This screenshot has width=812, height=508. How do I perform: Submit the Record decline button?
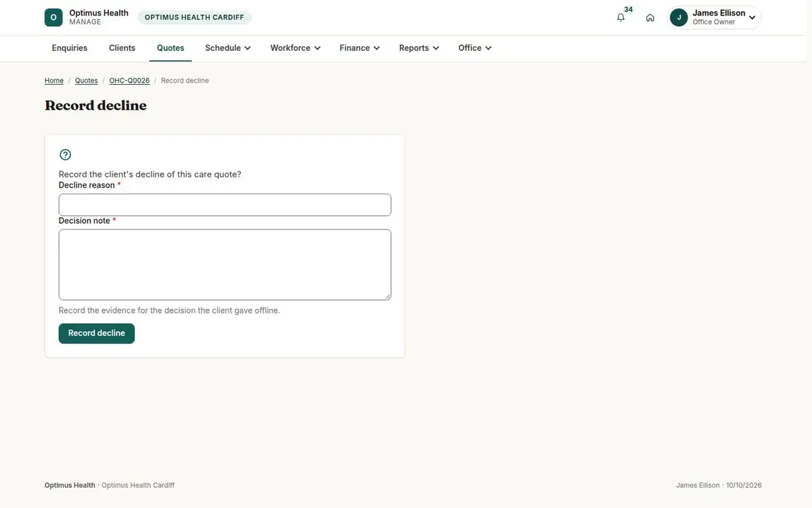click(97, 333)
